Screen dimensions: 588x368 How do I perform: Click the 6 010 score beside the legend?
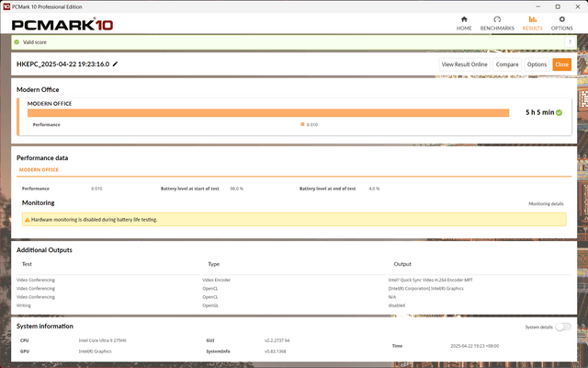point(312,125)
